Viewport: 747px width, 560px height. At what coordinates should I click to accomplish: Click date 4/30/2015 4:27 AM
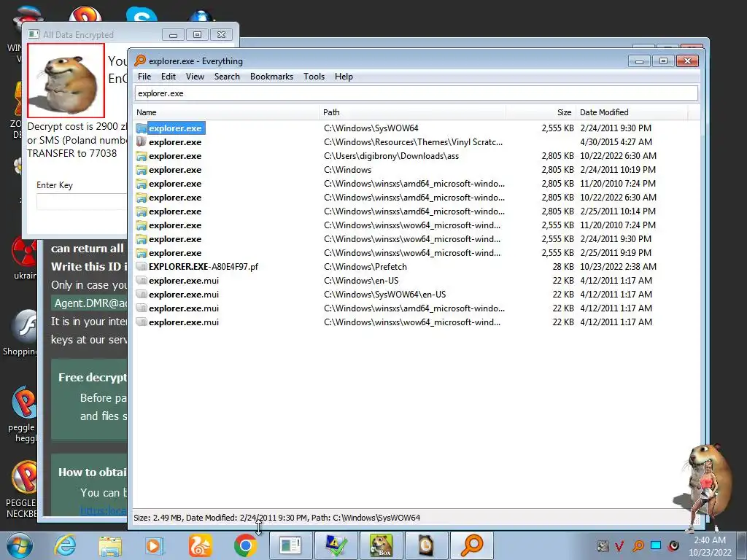click(x=616, y=142)
